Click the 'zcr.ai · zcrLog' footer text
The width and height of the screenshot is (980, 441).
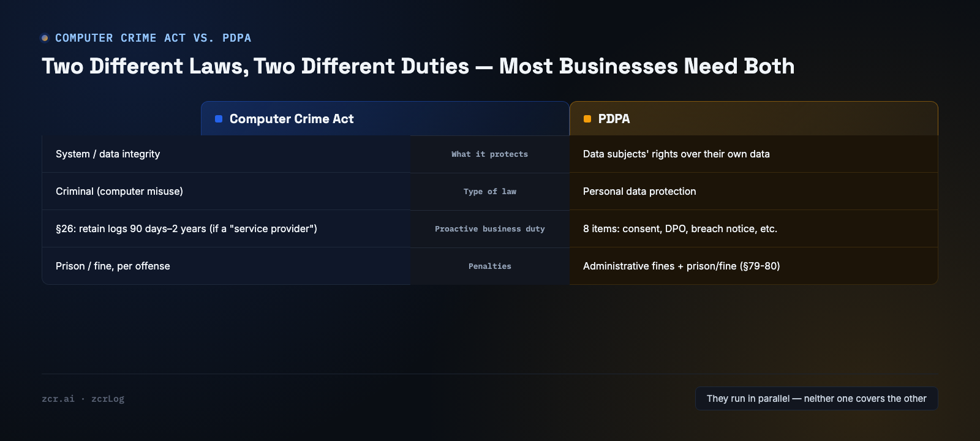(83, 399)
